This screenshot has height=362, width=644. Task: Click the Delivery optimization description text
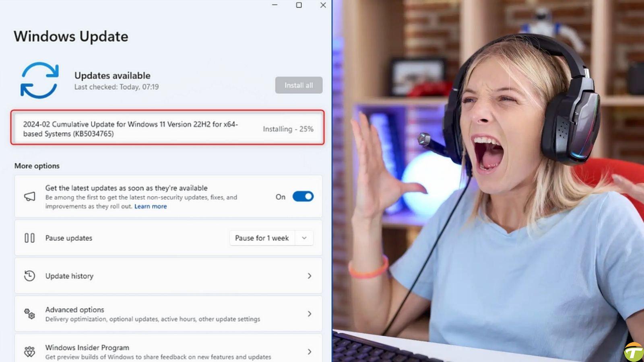[153, 319]
